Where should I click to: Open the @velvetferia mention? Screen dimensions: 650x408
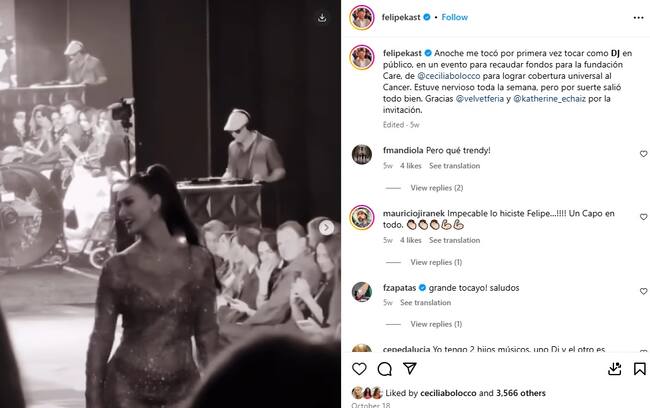tap(481, 98)
